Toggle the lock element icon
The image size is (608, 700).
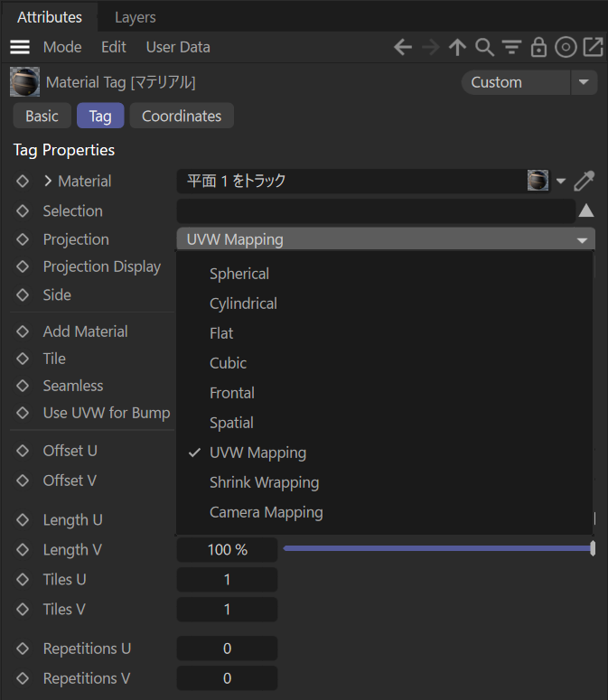(539, 47)
